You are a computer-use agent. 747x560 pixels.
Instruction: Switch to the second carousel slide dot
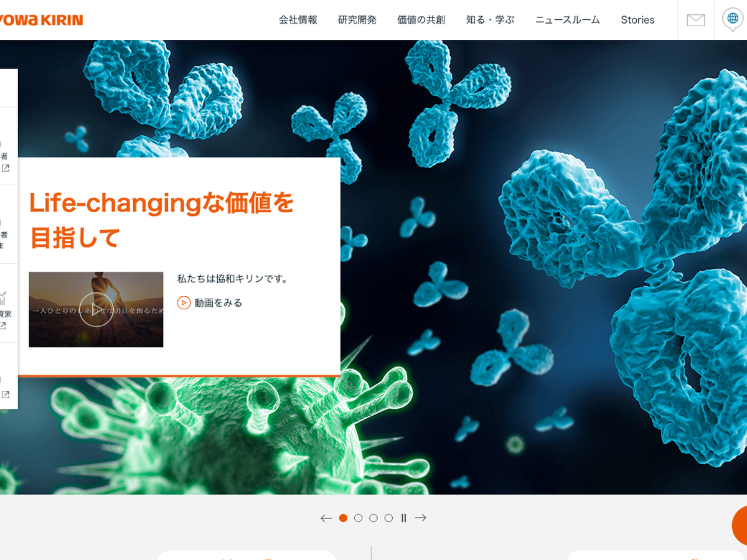point(358,518)
